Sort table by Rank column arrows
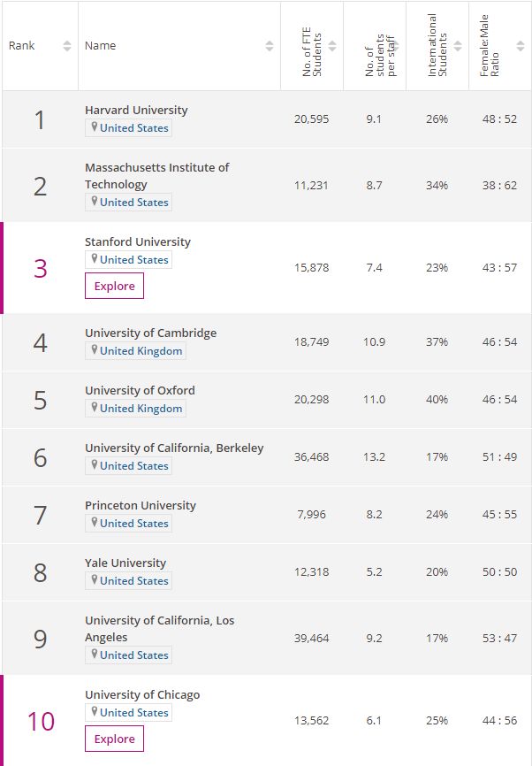 67,46
